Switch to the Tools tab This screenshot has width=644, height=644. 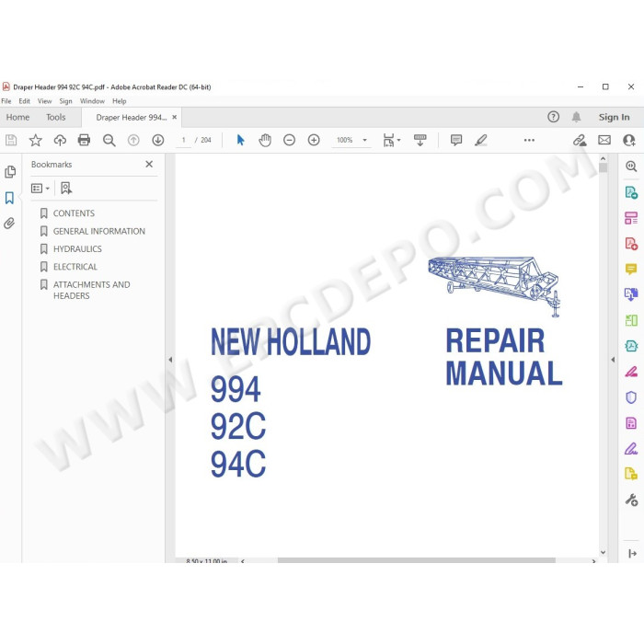(x=55, y=118)
